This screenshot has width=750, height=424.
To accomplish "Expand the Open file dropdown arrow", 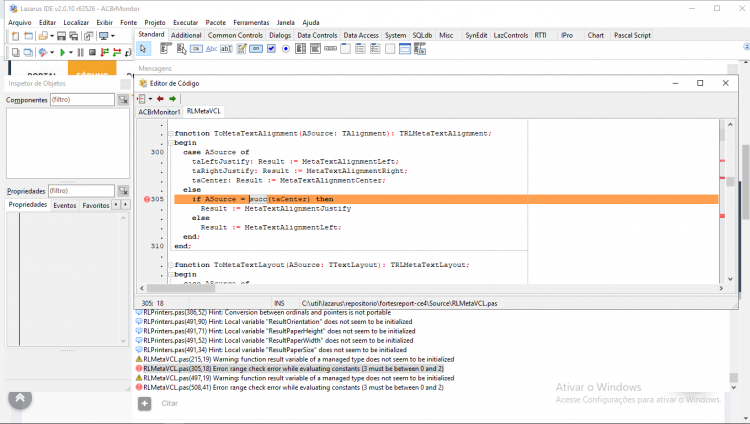I will click(52, 36).
